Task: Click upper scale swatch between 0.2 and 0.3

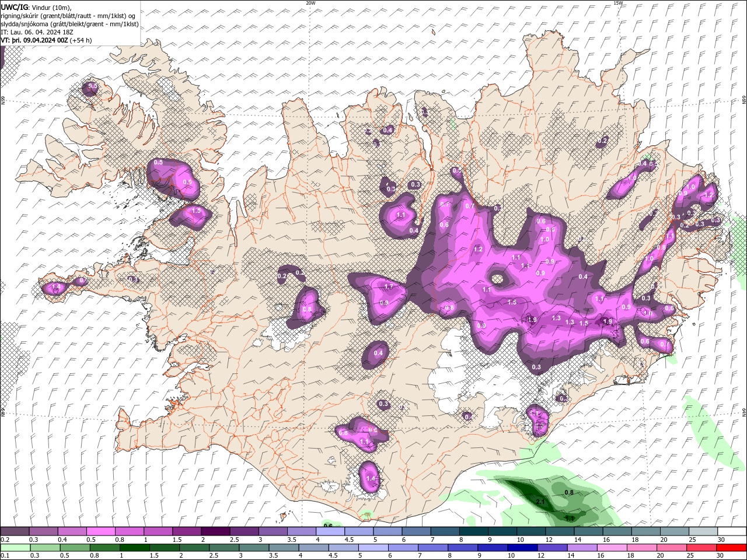Action: point(16,531)
